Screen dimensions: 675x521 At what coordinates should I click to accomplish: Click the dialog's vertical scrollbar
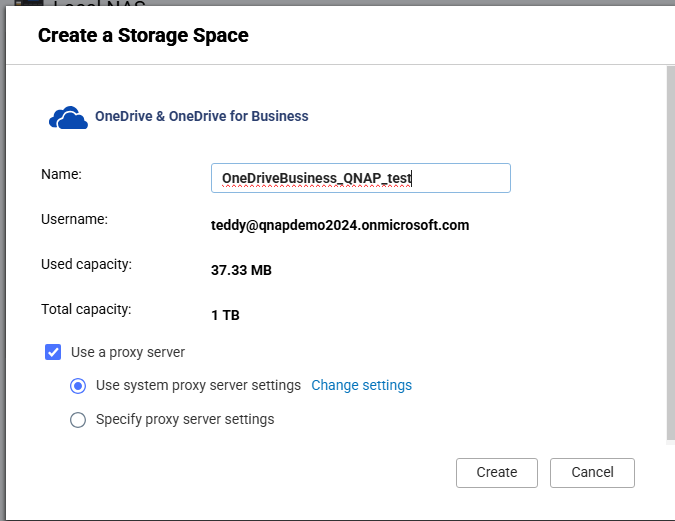pos(670,250)
